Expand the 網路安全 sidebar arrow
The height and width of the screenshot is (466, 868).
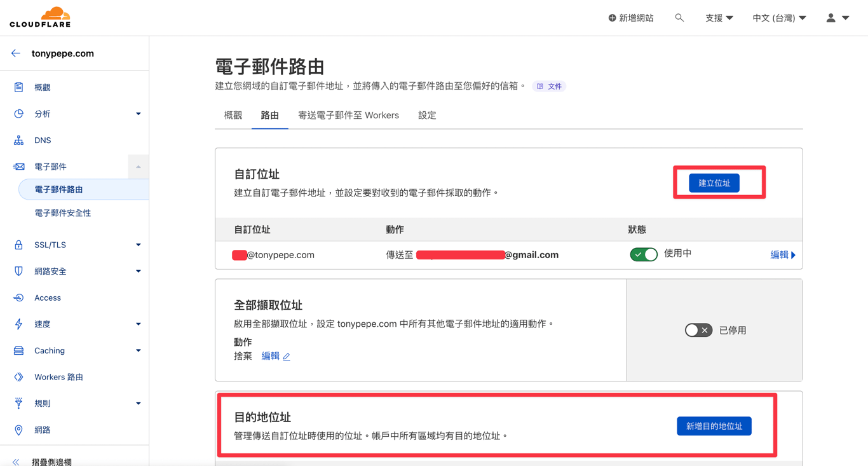[x=138, y=271]
